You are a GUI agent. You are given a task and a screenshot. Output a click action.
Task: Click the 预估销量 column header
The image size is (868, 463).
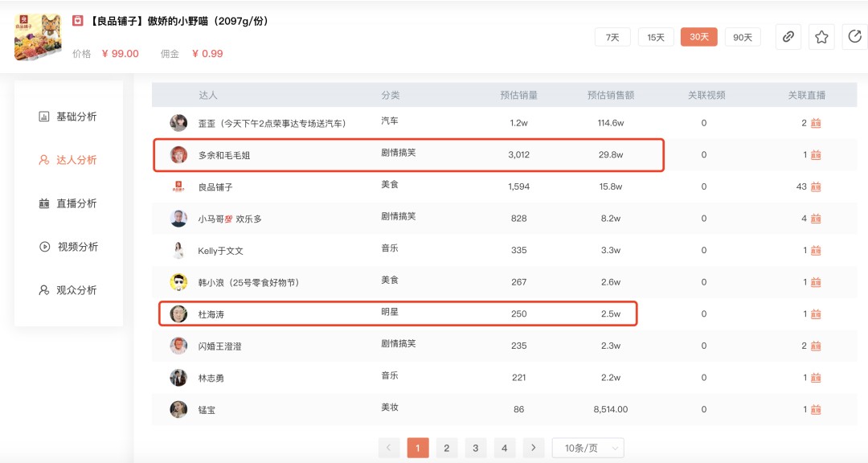(518, 96)
